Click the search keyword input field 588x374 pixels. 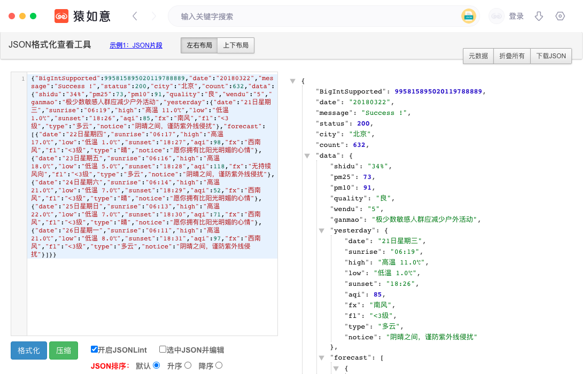coord(315,17)
